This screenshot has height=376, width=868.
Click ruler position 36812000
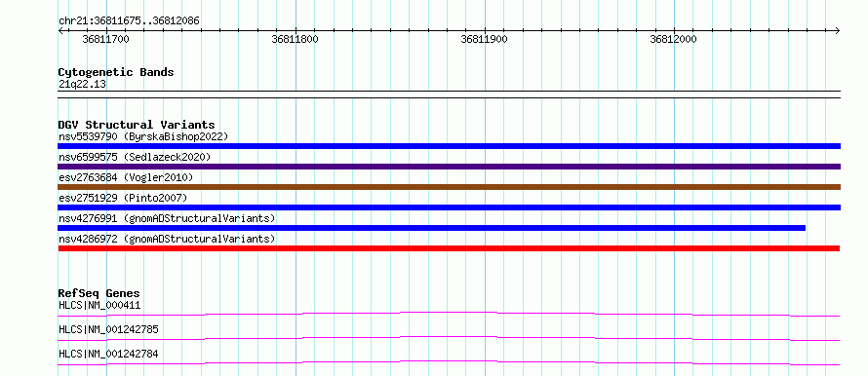(x=674, y=39)
